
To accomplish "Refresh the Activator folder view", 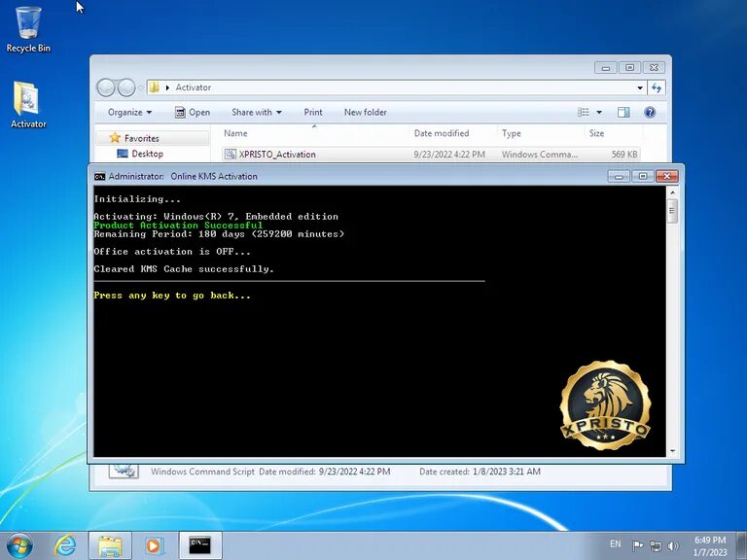I will point(657,87).
